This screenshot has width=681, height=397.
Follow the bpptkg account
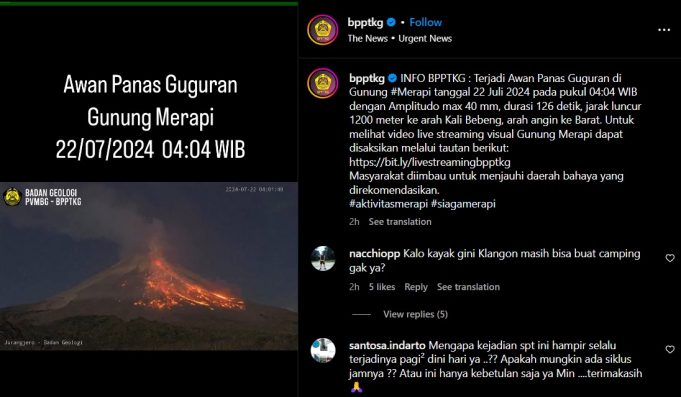(x=425, y=22)
